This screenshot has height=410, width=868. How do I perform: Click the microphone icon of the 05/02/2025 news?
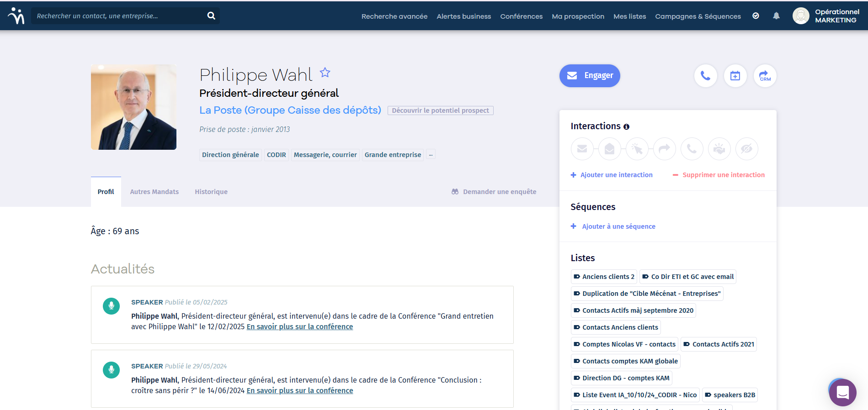click(x=111, y=306)
